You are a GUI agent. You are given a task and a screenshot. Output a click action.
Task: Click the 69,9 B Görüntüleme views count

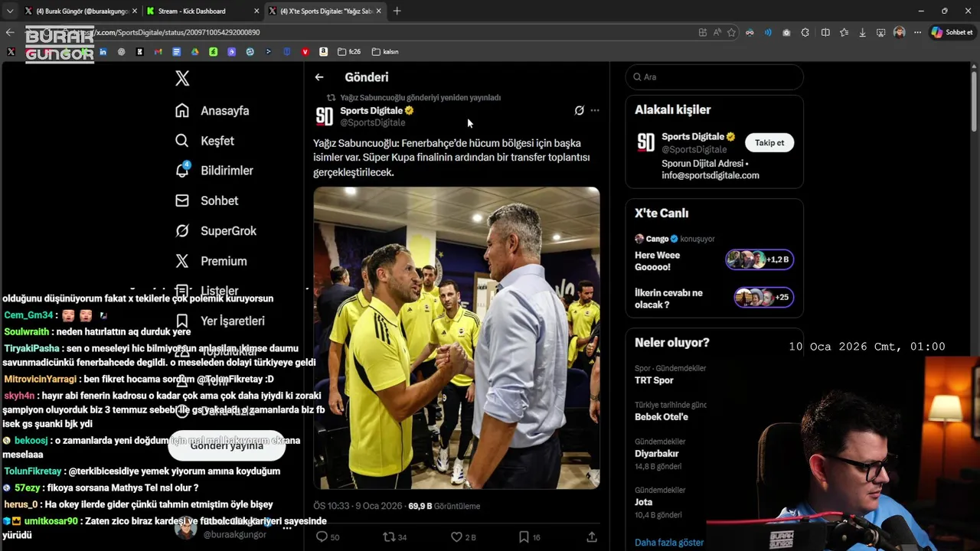[x=444, y=506]
